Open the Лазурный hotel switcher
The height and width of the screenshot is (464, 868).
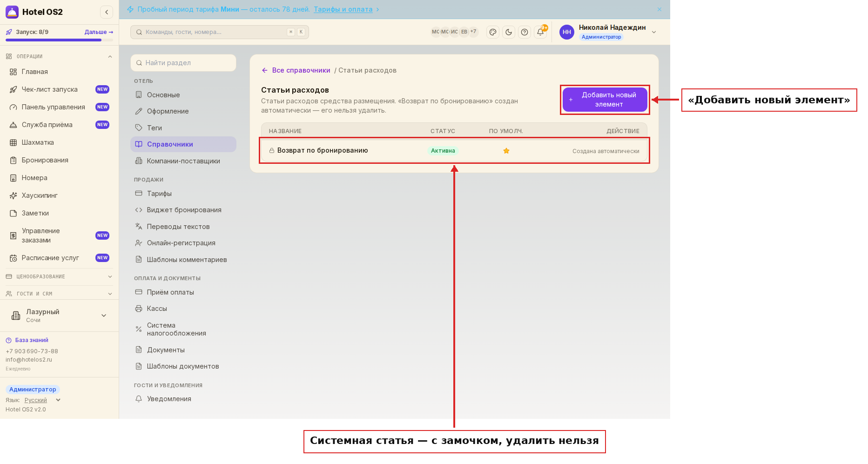[x=59, y=316]
